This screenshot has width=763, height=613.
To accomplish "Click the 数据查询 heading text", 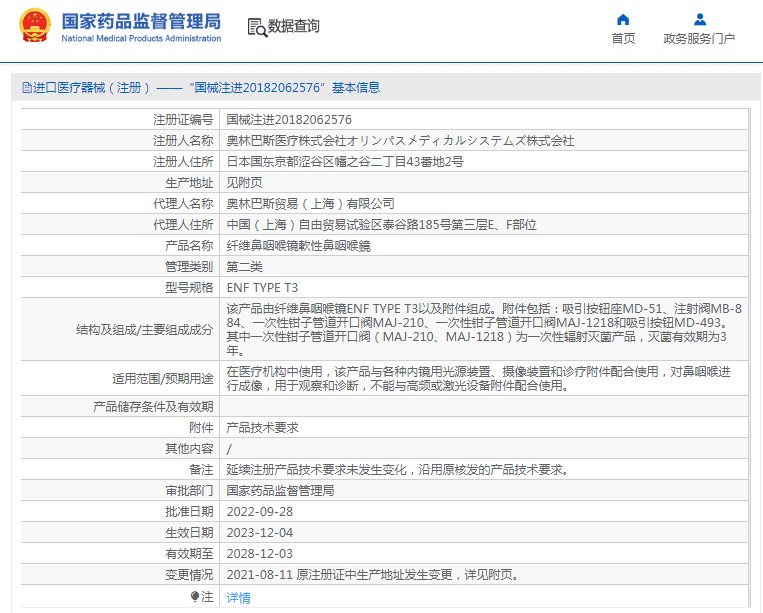I will click(293, 26).
